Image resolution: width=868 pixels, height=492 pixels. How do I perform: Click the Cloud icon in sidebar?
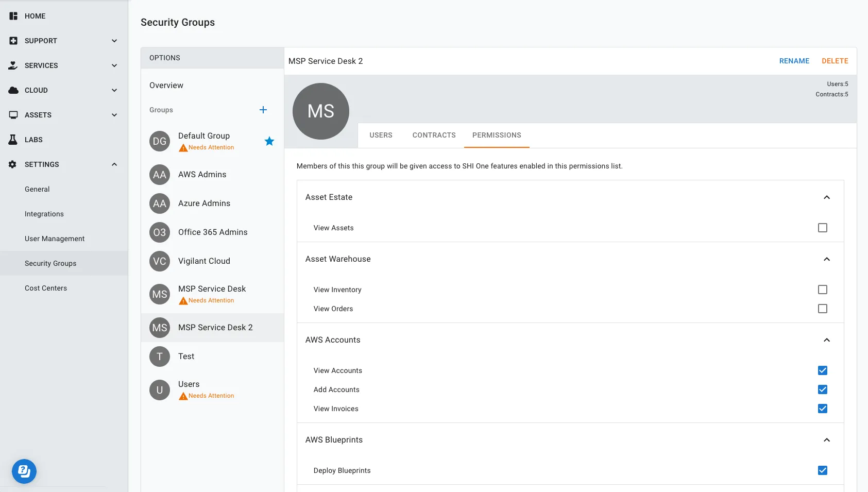(13, 90)
